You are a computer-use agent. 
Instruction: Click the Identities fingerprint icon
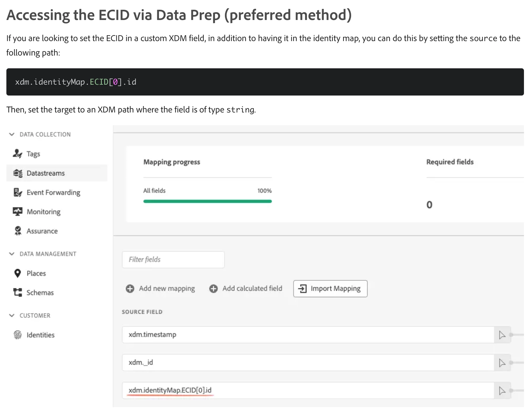point(18,335)
